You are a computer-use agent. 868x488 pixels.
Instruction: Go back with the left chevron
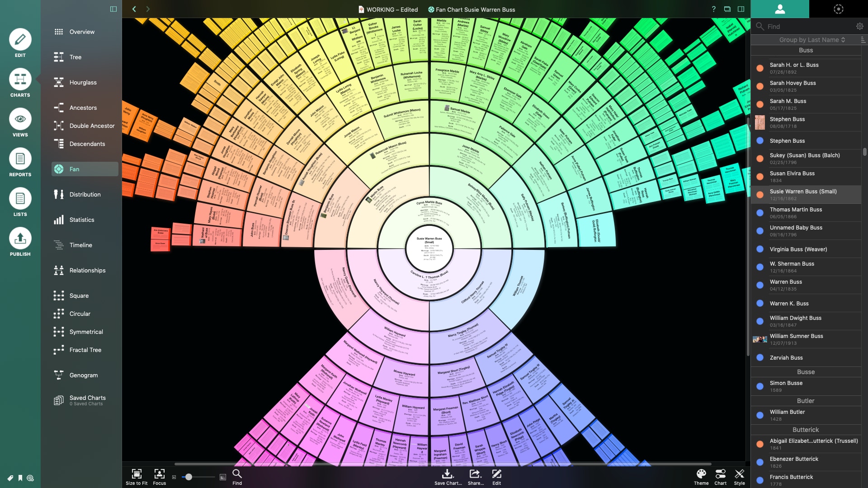pyautogui.click(x=134, y=9)
